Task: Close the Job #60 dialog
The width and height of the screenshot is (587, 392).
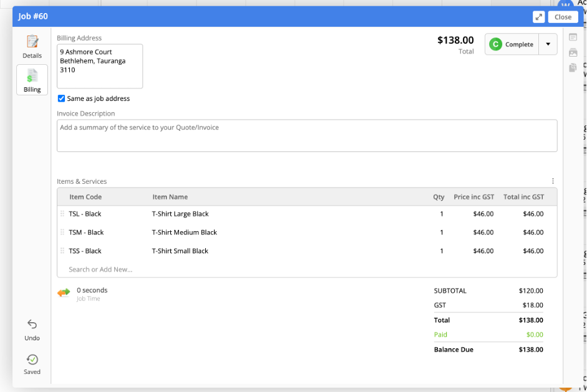Action: pos(563,17)
